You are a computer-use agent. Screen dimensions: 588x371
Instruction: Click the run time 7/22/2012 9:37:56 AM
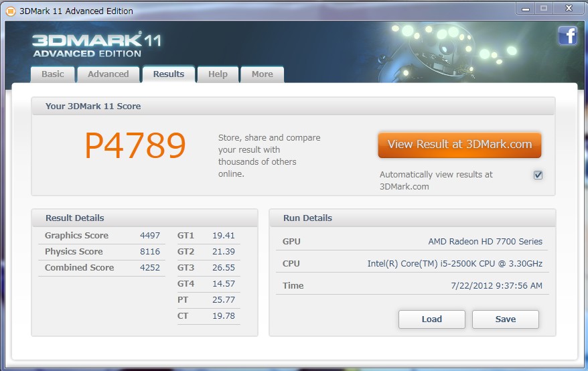click(x=496, y=286)
